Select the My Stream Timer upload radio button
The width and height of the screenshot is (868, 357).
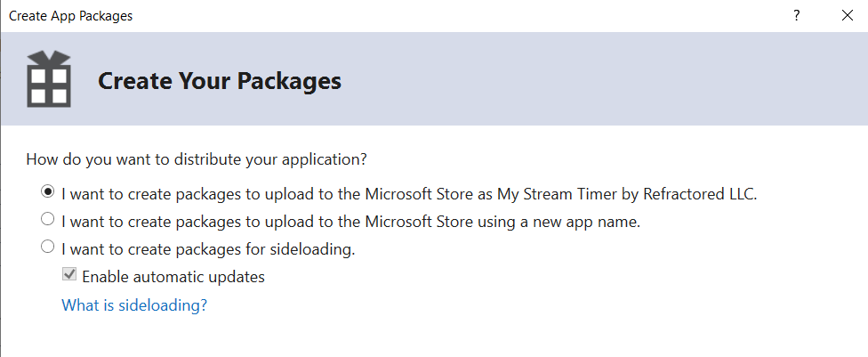(x=48, y=191)
